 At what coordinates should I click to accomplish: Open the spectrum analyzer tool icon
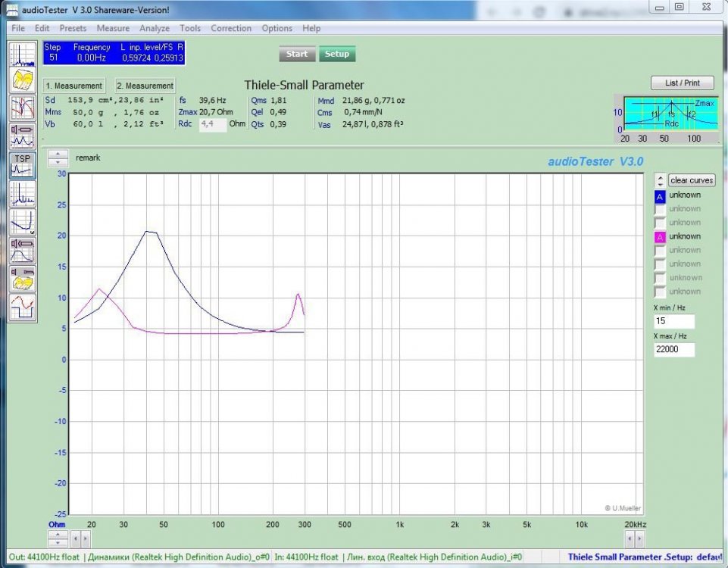click(22, 54)
